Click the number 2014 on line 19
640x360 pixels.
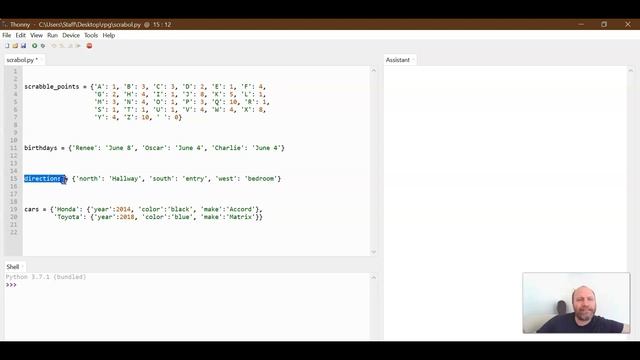pos(123,209)
